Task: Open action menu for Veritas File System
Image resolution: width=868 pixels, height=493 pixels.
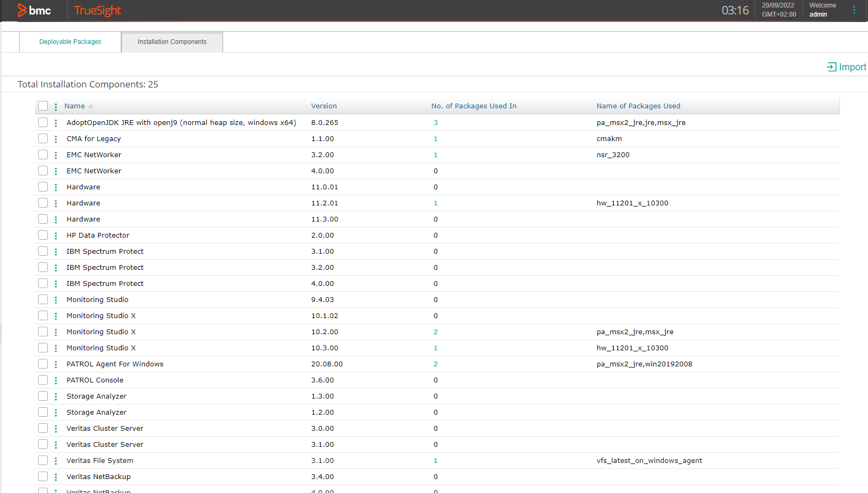Action: (x=56, y=461)
